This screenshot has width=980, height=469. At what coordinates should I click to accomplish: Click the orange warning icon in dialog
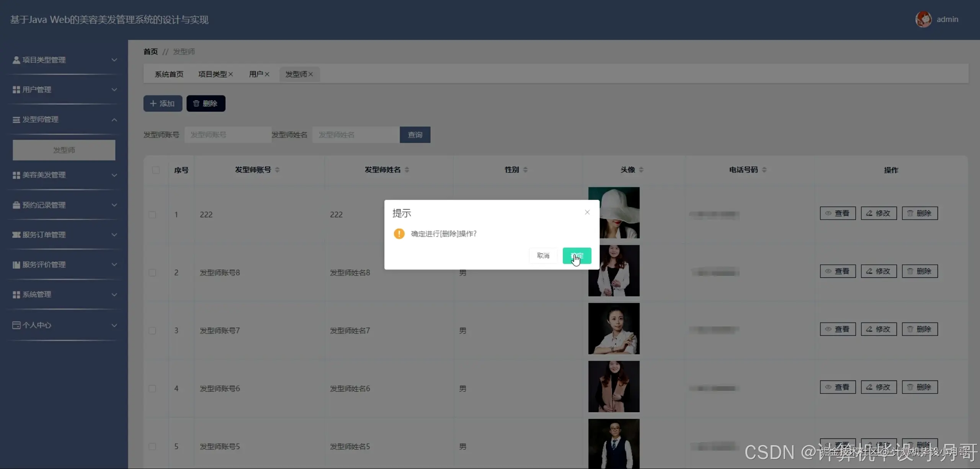399,234
